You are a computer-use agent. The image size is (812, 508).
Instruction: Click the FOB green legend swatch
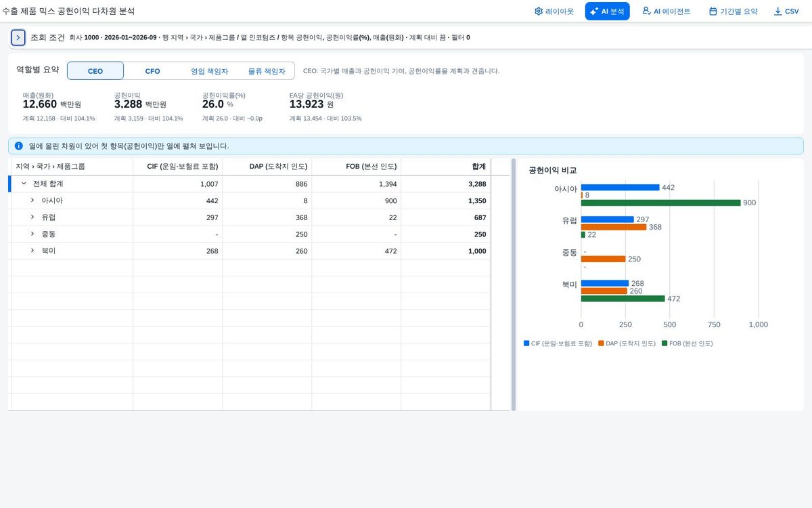[664, 343]
